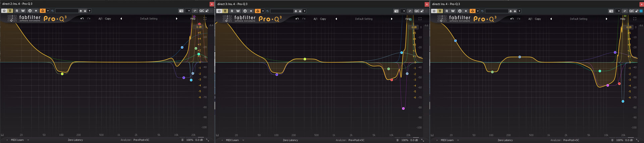Open Help menu in direct Pro-Q window
The width and height of the screenshot is (644, 143).
pos(623,19)
